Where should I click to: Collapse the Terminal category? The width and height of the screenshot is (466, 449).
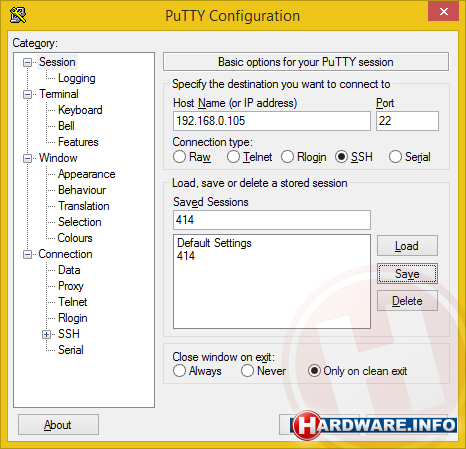click(27, 94)
